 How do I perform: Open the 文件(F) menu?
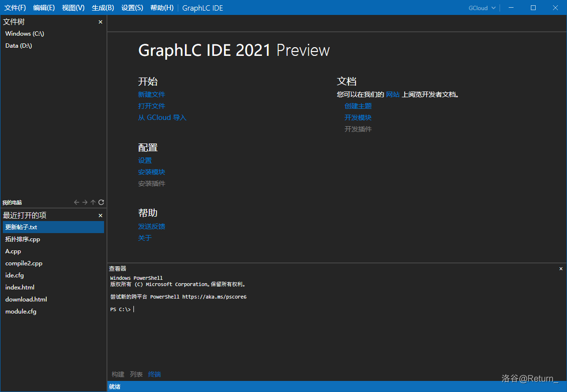(x=15, y=8)
